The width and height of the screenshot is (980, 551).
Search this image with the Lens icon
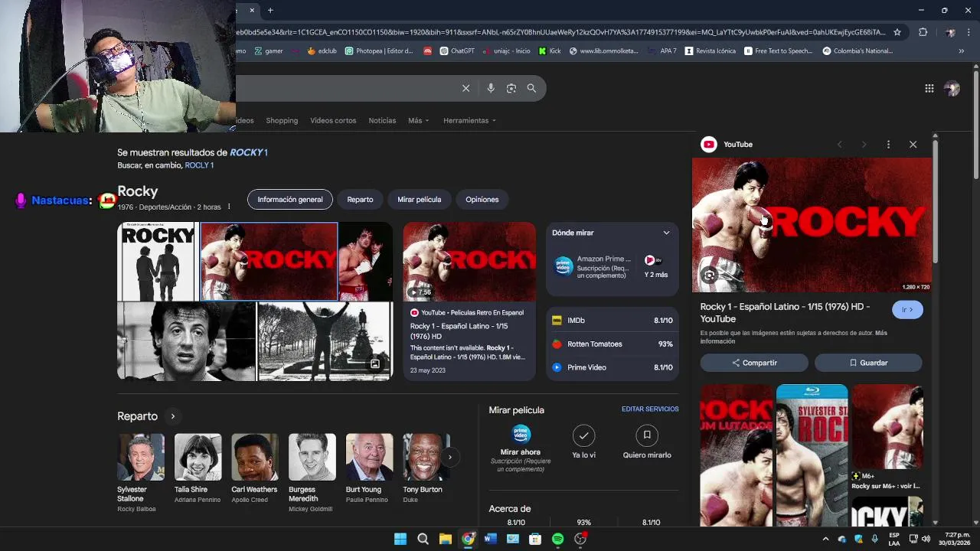tap(710, 275)
